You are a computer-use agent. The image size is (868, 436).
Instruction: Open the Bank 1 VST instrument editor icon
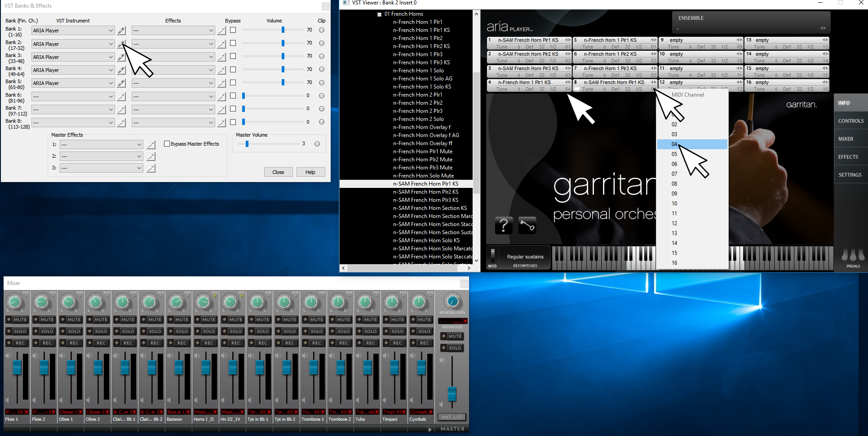tap(121, 31)
